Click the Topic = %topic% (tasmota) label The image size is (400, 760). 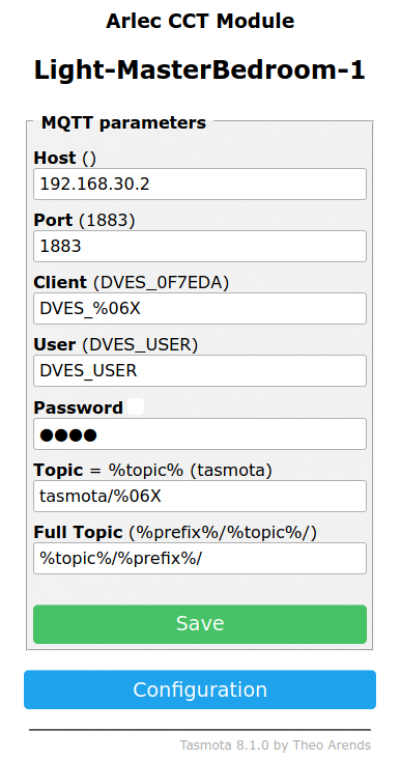coord(153,470)
